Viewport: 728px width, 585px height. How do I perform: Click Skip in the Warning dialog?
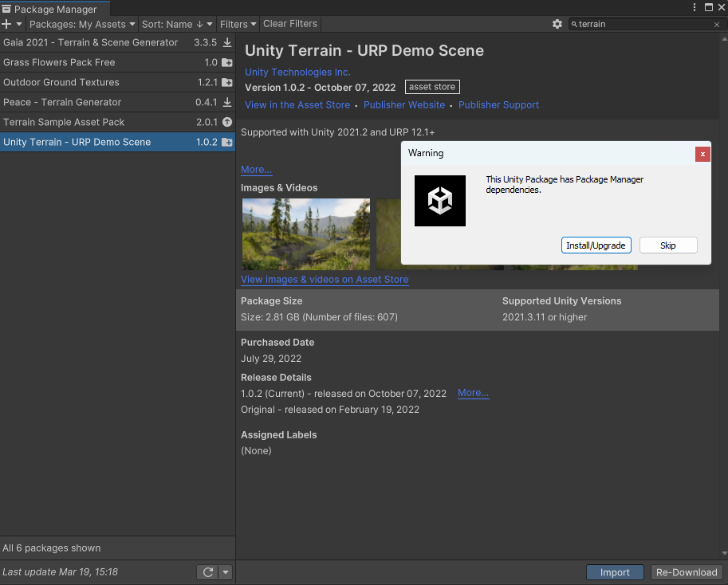click(x=668, y=245)
